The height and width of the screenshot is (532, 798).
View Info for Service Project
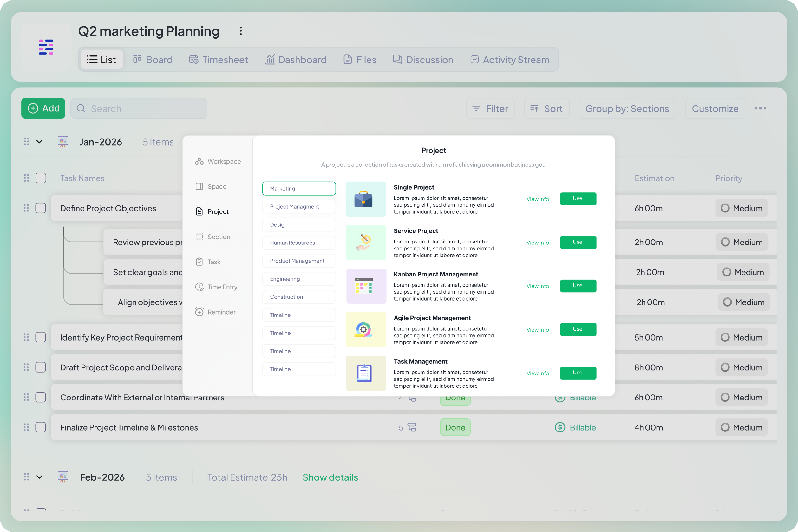[537, 243]
